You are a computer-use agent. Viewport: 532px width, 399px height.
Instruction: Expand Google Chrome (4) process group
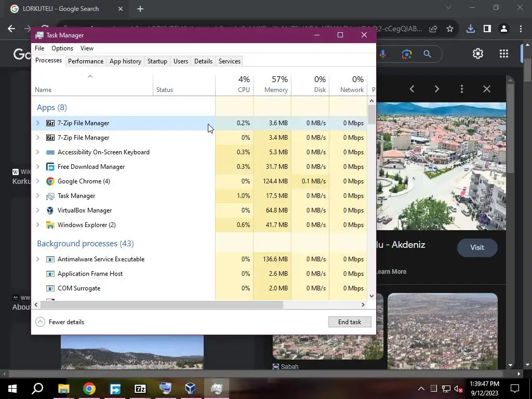[x=37, y=181]
